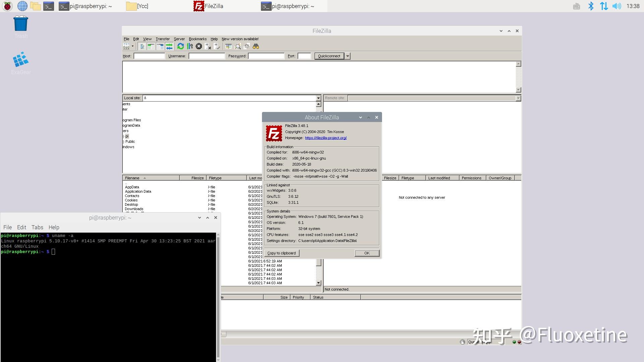Click the Password input field

point(266,56)
